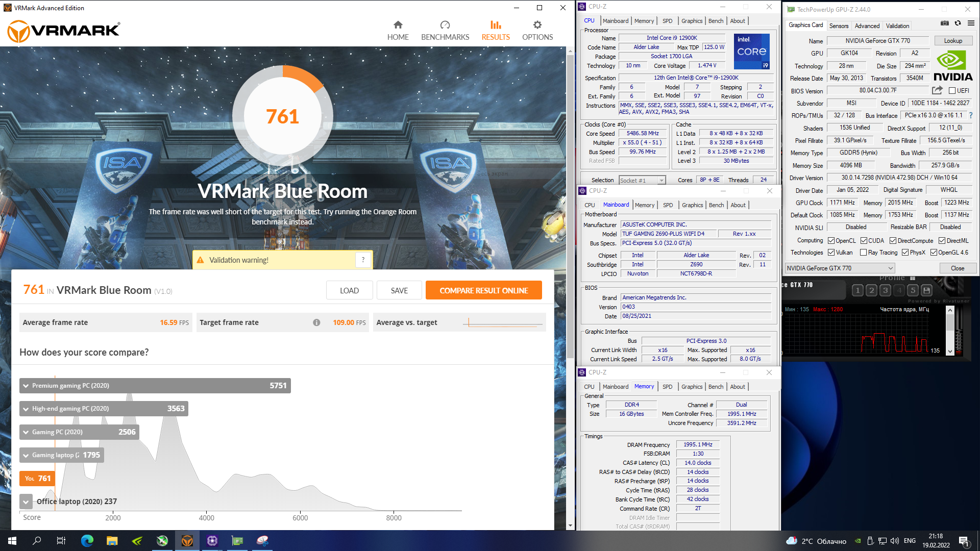Open the RESULTS section in VRMark
Screen dimensions: 980x551
pyautogui.click(x=496, y=31)
